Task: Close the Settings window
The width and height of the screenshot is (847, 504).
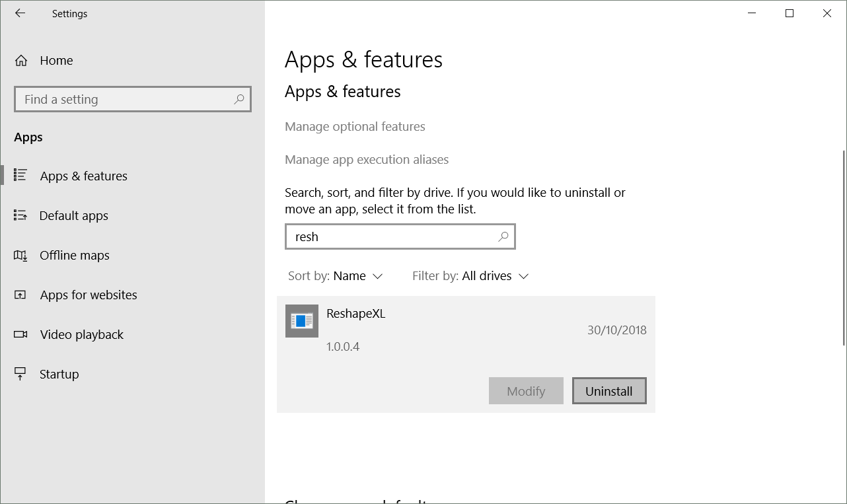Action: (x=827, y=13)
